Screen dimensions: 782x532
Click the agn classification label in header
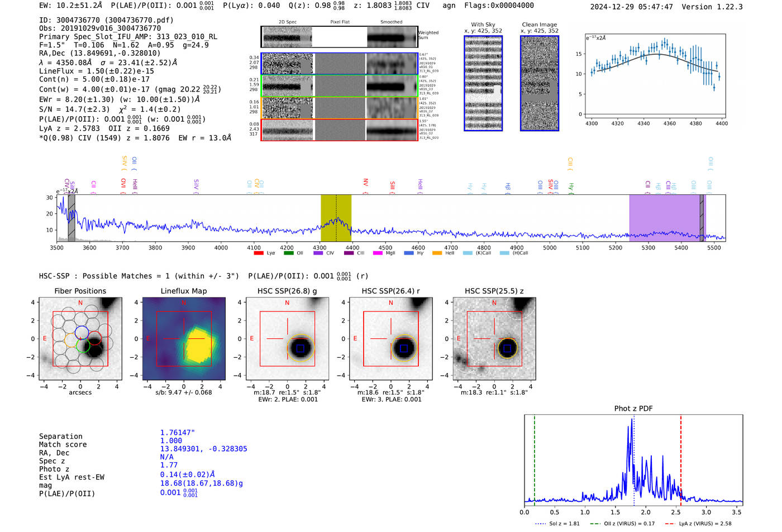click(x=449, y=6)
